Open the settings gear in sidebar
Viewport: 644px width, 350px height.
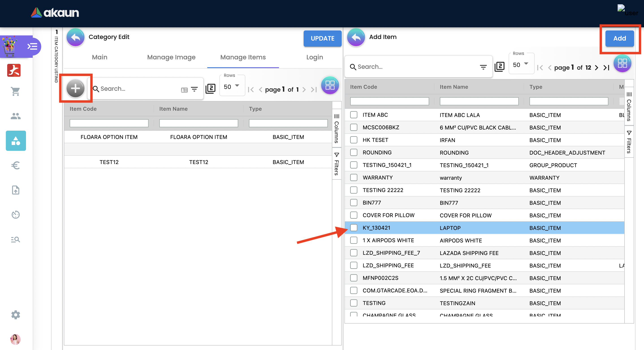(x=15, y=315)
